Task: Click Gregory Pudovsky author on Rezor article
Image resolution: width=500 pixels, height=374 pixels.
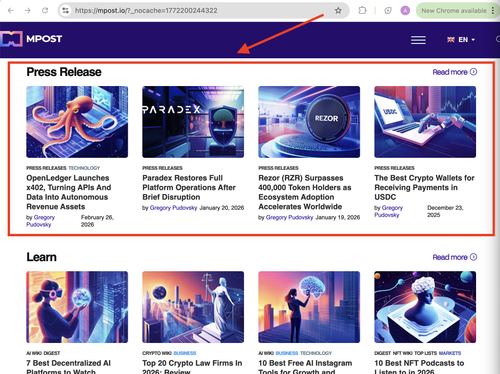Action: 289,218
